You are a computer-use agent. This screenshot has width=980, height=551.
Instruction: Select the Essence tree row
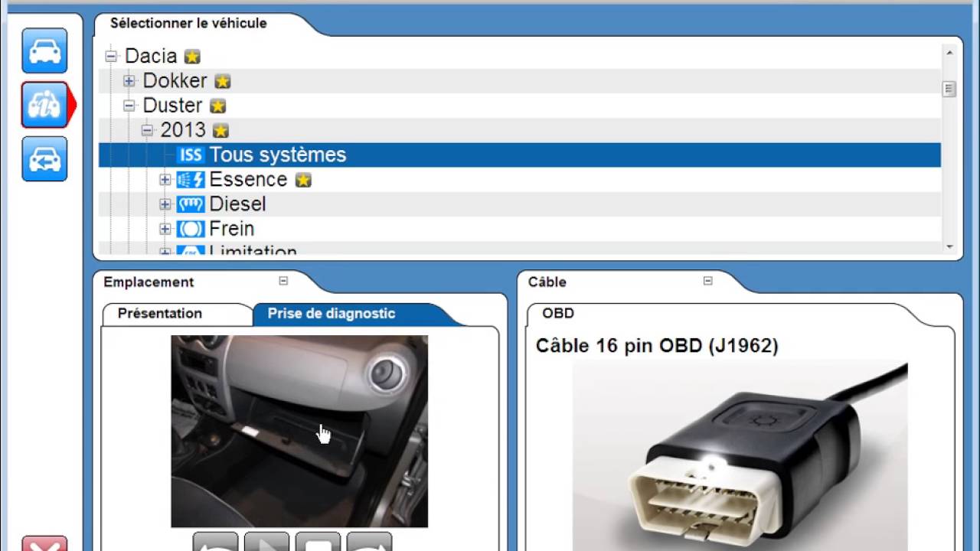tap(520, 180)
